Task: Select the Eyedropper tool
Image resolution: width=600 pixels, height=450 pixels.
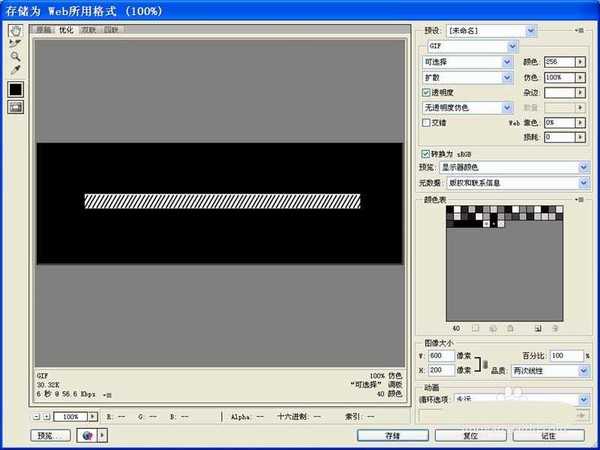Action: click(15, 69)
